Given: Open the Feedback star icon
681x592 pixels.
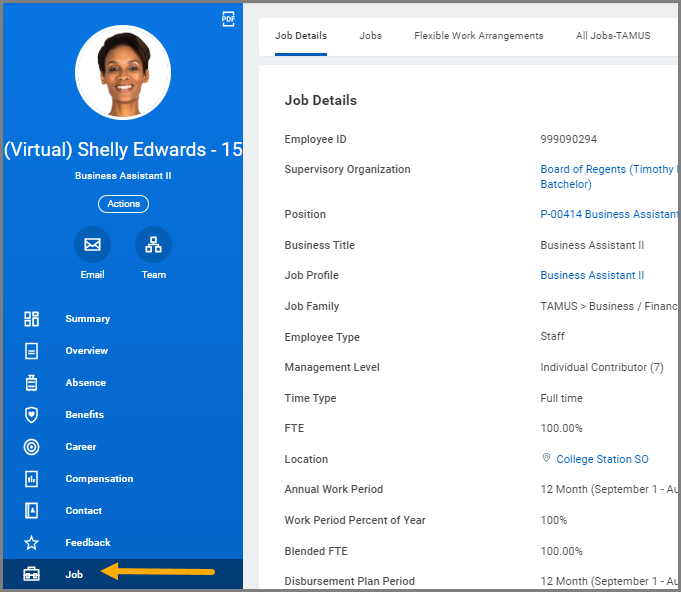Looking at the screenshot, I should (x=31, y=543).
